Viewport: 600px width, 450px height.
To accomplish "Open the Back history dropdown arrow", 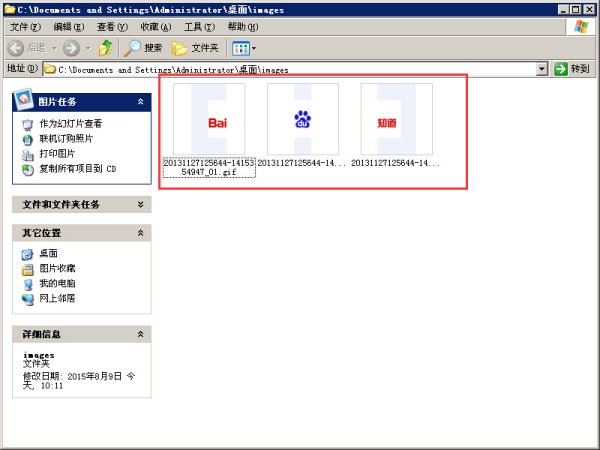I will pos(54,49).
